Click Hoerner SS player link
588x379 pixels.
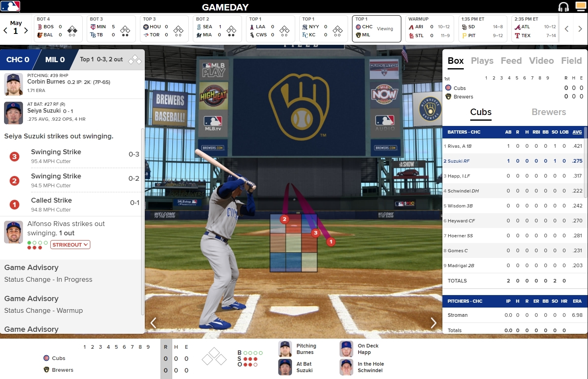(x=460, y=236)
